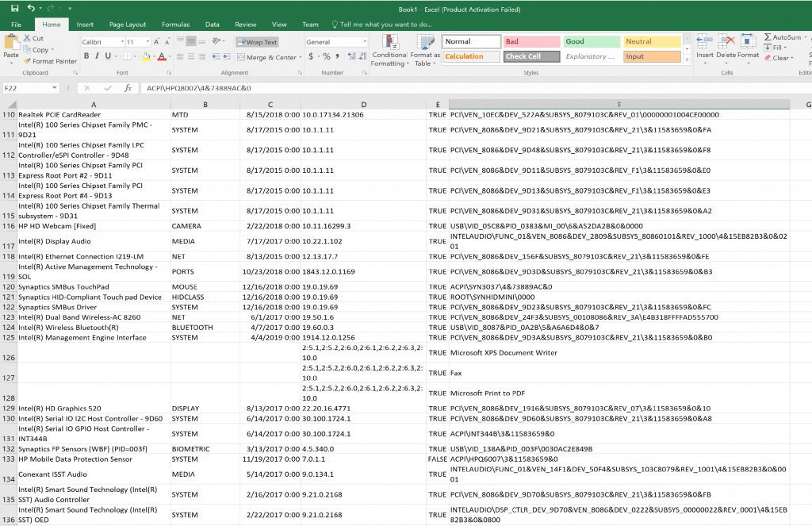The width and height of the screenshot is (812, 526).
Task: Click the Fill Color bucket icon
Action: (x=145, y=57)
